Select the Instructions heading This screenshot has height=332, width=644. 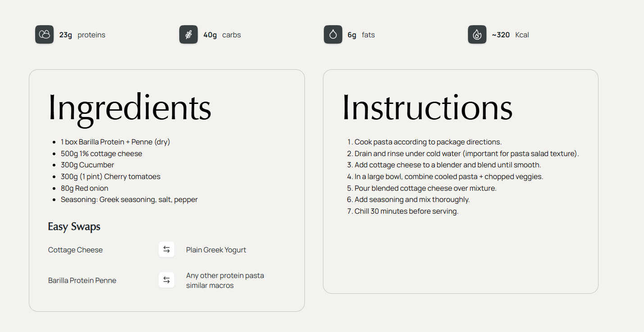(x=427, y=108)
